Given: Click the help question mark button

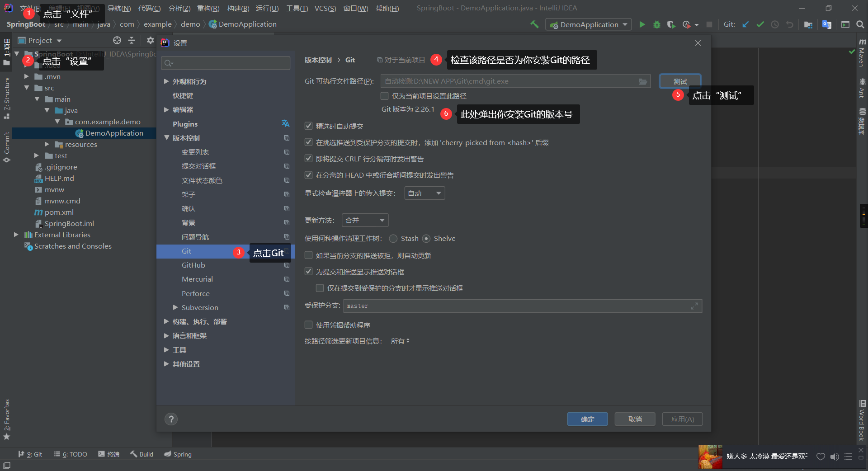Looking at the screenshot, I should click(171, 419).
